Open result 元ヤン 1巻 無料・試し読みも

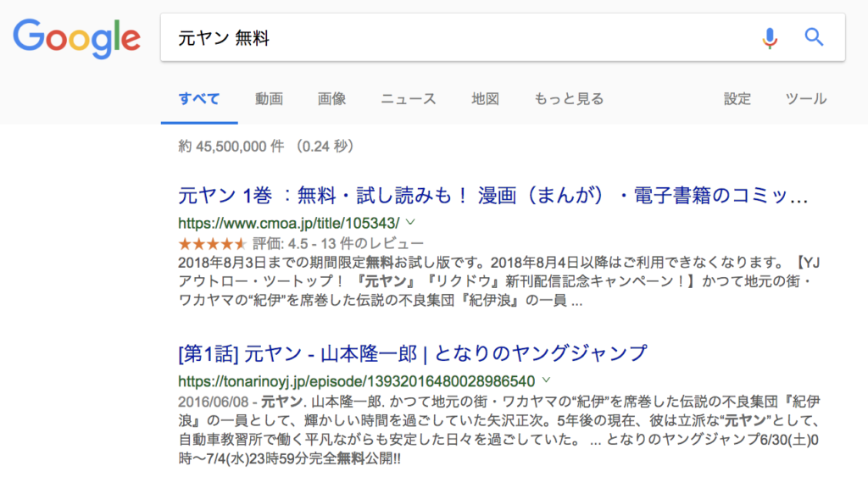[493, 196]
